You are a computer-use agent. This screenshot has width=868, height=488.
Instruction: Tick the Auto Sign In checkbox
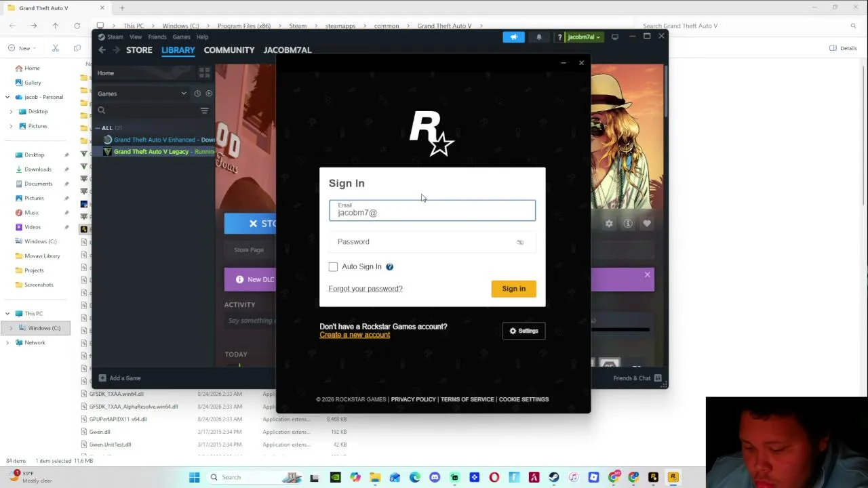point(333,266)
